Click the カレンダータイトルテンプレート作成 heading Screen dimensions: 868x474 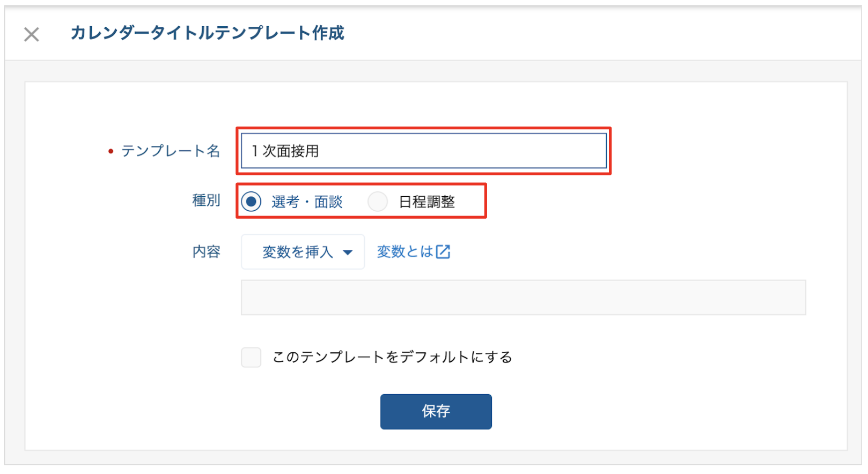208,33
